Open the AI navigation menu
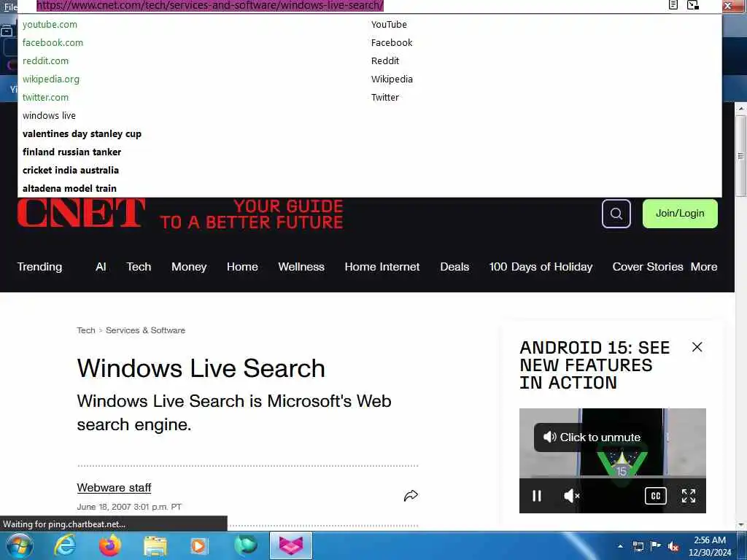 (101, 267)
